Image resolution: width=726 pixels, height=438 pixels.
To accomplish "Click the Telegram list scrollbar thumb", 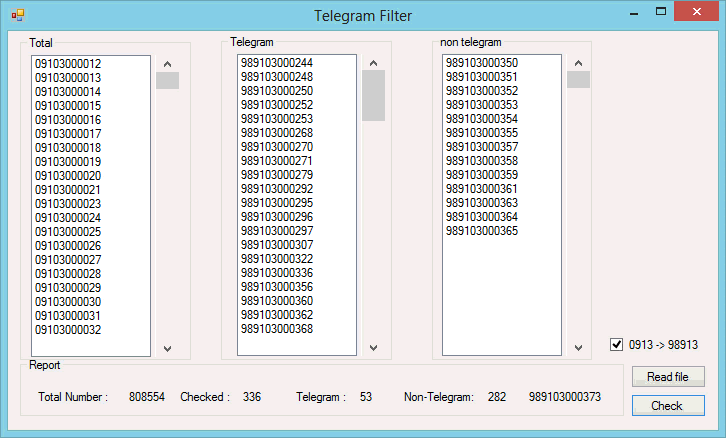I will [x=374, y=96].
